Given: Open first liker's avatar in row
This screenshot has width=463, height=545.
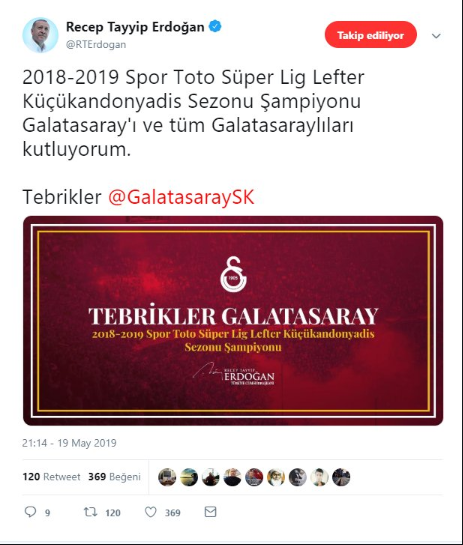Looking at the screenshot, I should click(x=167, y=477).
